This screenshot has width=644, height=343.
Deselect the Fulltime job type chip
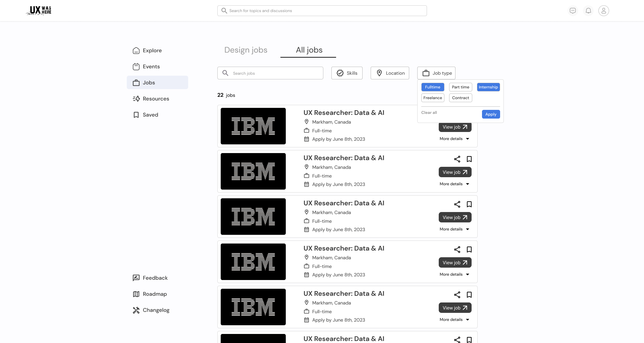coord(433,87)
